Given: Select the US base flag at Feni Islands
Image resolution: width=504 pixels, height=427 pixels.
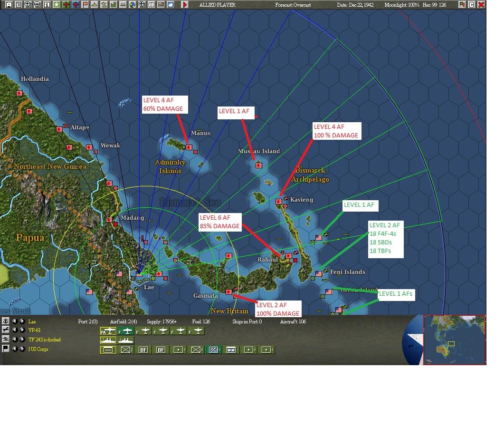Looking at the screenshot, I should coord(319,274).
